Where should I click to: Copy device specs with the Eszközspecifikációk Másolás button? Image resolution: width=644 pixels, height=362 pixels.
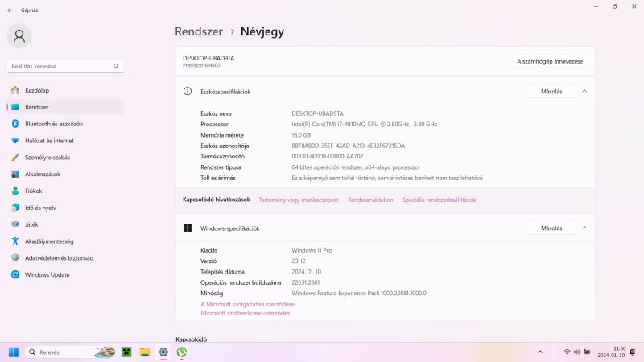click(x=551, y=92)
